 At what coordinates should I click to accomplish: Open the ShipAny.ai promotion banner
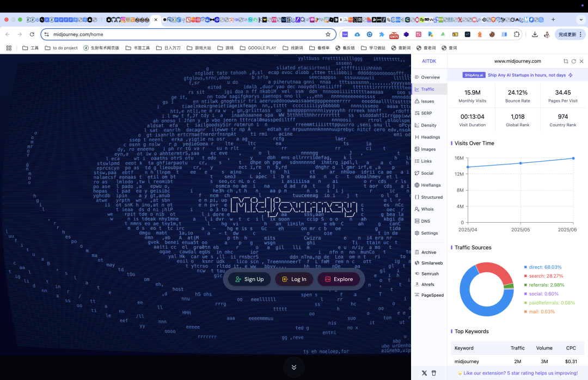coord(518,75)
